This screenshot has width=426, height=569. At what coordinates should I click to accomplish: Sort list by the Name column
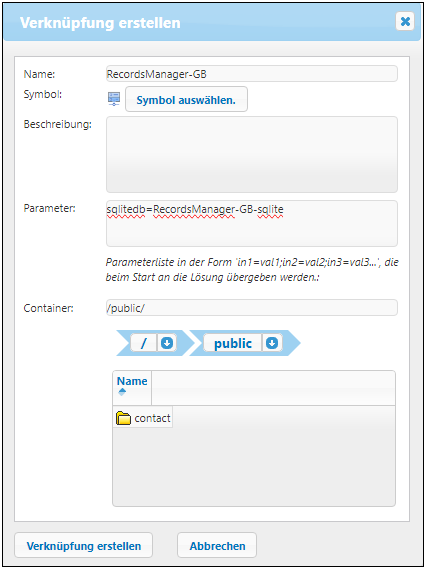[132, 381]
